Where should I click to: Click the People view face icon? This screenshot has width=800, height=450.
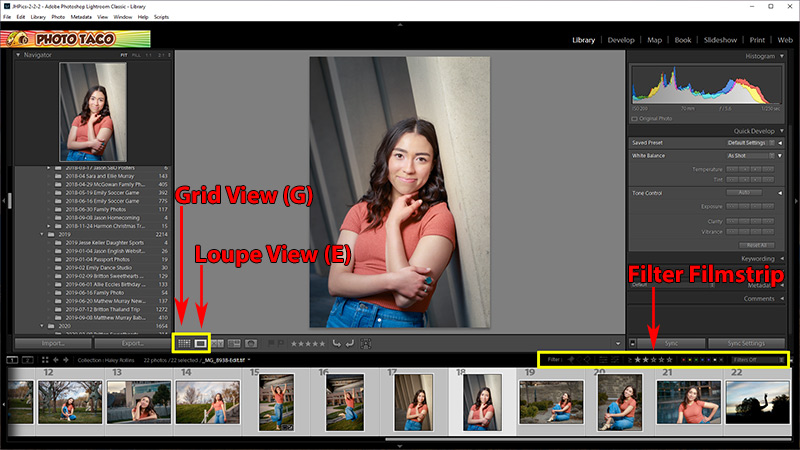tap(252, 342)
